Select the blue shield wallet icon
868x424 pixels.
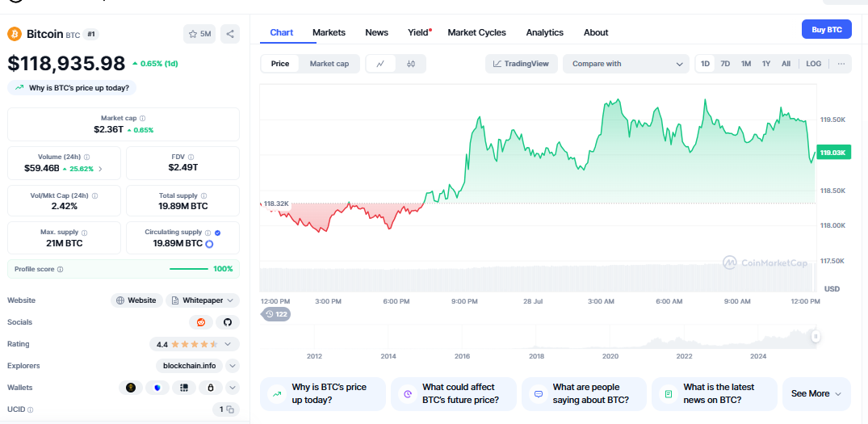(x=157, y=388)
